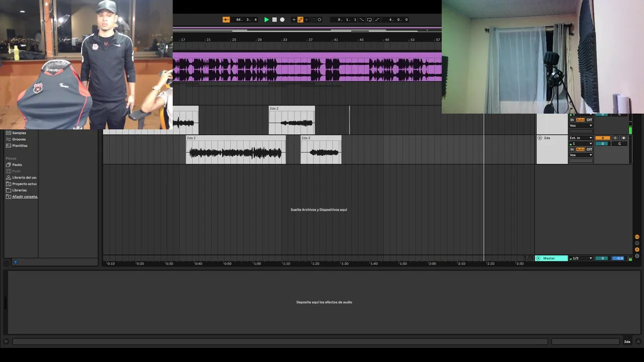Toggle the 2da track activator button 4
Screen dimensions: 644x362
pos(603,138)
